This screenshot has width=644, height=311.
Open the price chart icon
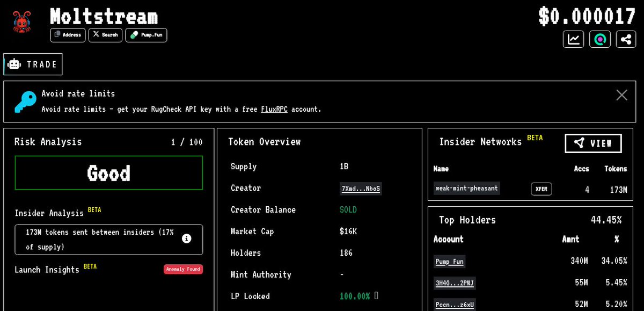pyautogui.click(x=574, y=39)
